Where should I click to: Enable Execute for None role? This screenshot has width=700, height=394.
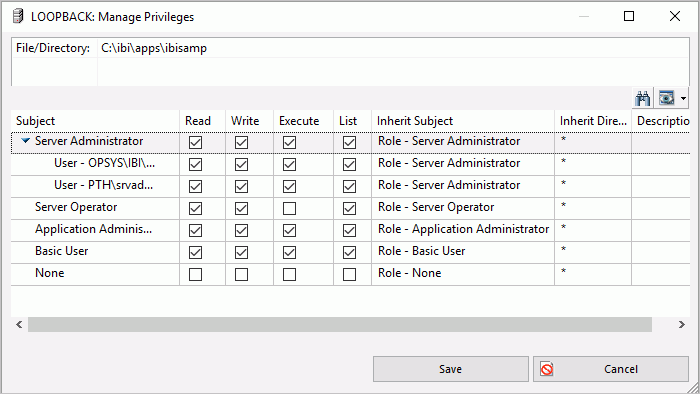[x=289, y=274]
